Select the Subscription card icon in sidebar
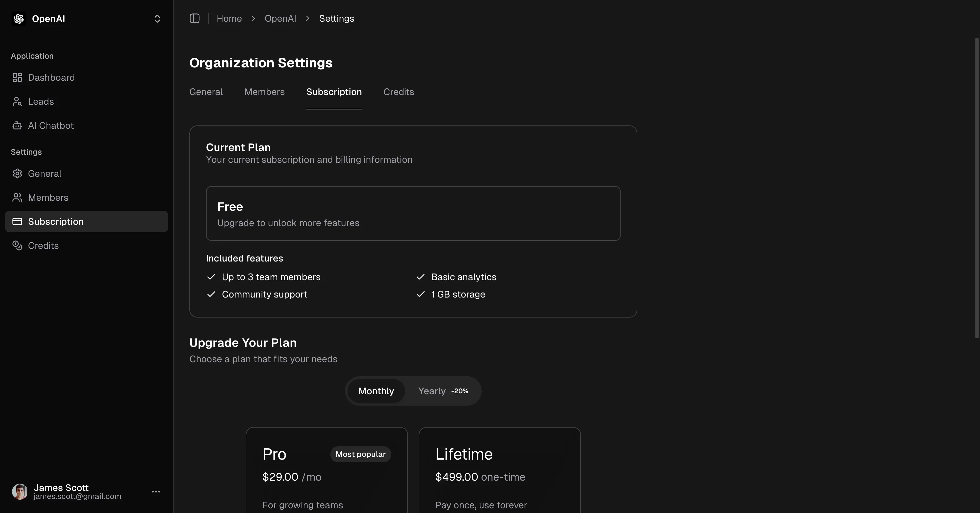The height and width of the screenshot is (513, 980). point(17,221)
